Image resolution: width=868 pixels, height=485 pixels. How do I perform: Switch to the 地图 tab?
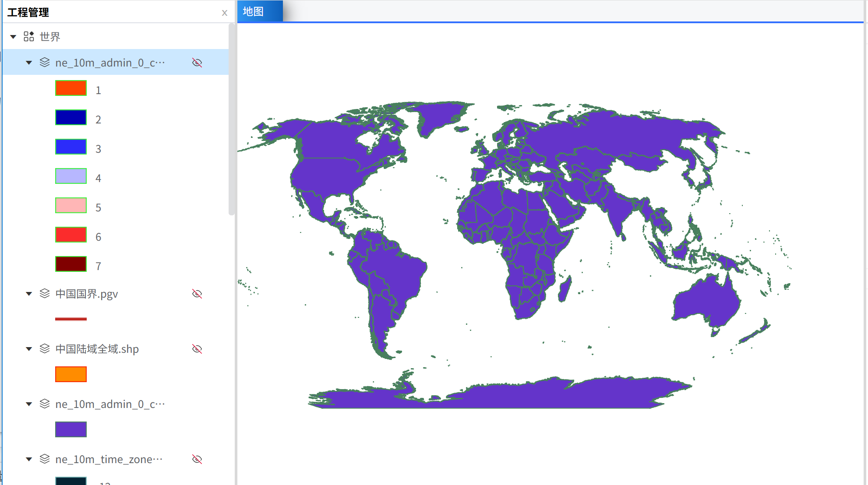click(x=254, y=11)
